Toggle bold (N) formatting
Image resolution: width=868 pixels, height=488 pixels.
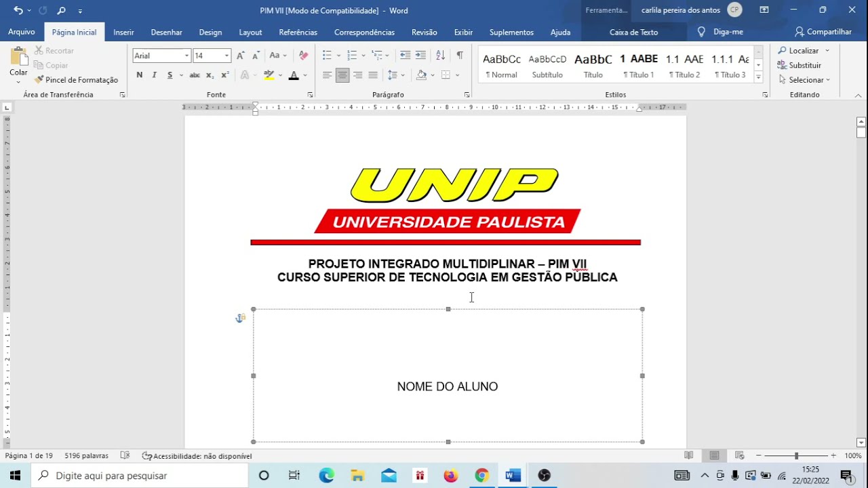tap(140, 75)
